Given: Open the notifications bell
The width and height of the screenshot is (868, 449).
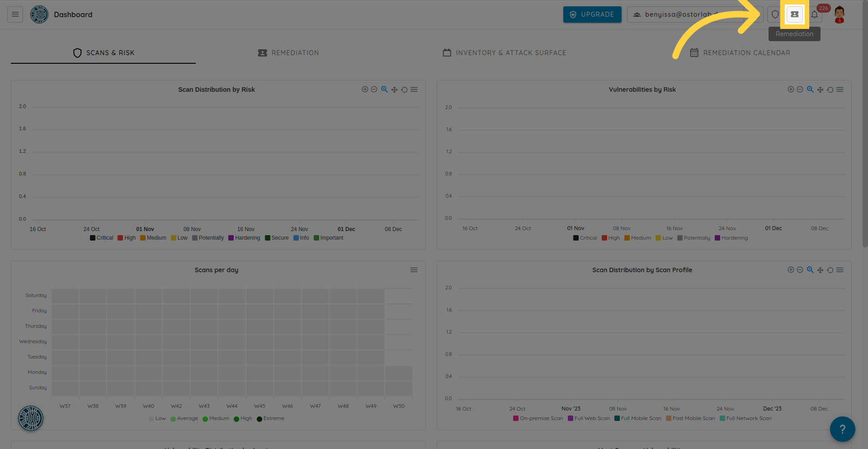Looking at the screenshot, I should click(814, 14).
